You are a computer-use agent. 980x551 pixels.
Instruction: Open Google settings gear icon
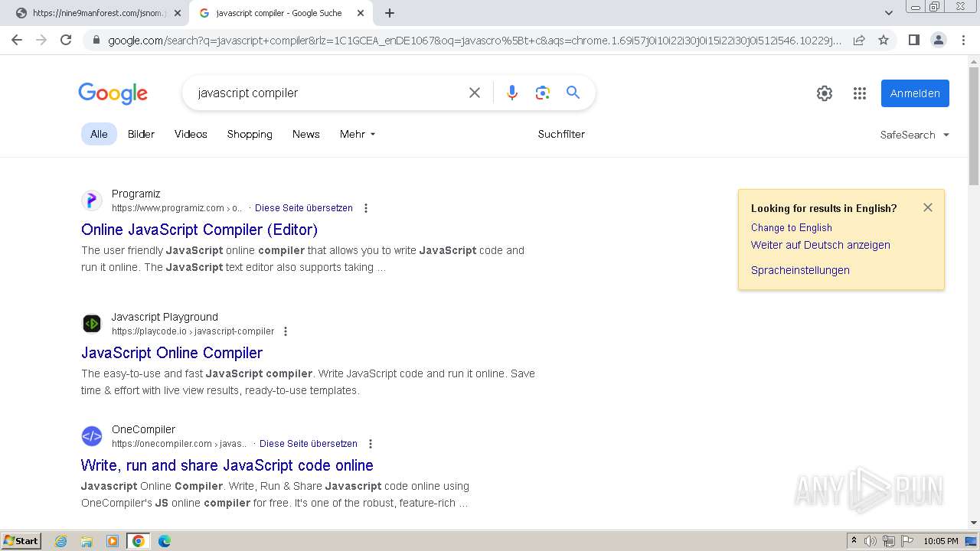pyautogui.click(x=825, y=93)
